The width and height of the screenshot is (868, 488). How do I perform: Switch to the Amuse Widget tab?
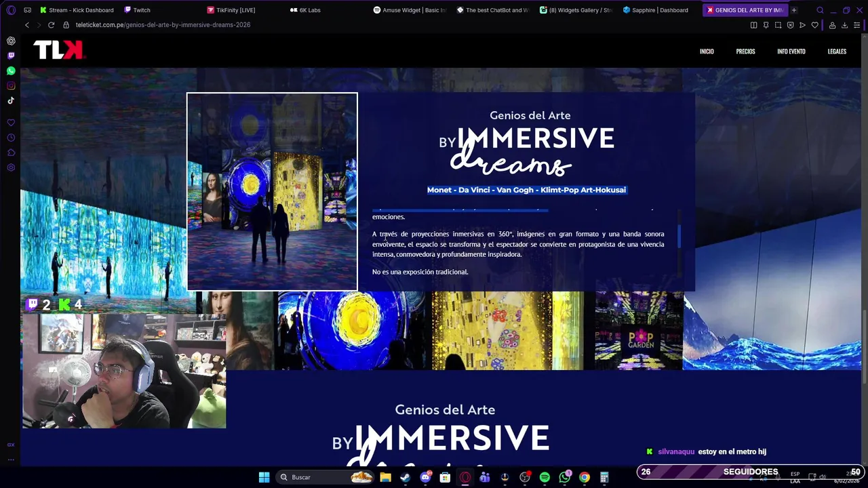coord(410,10)
